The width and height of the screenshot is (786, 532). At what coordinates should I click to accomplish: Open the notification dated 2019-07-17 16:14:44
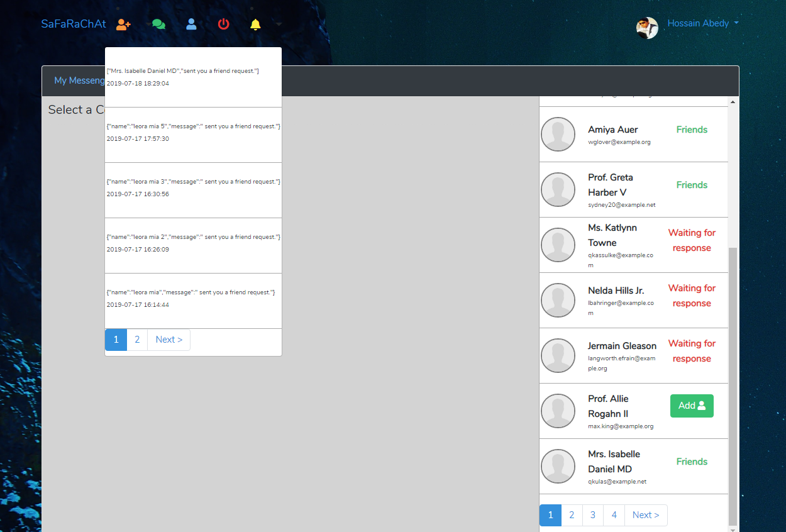(x=193, y=301)
